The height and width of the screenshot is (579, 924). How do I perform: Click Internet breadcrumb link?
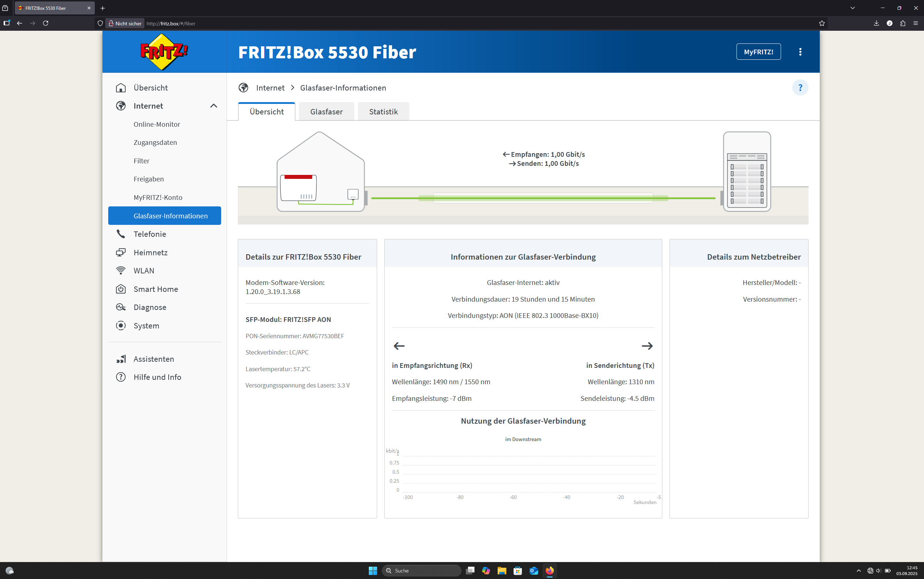click(x=270, y=88)
